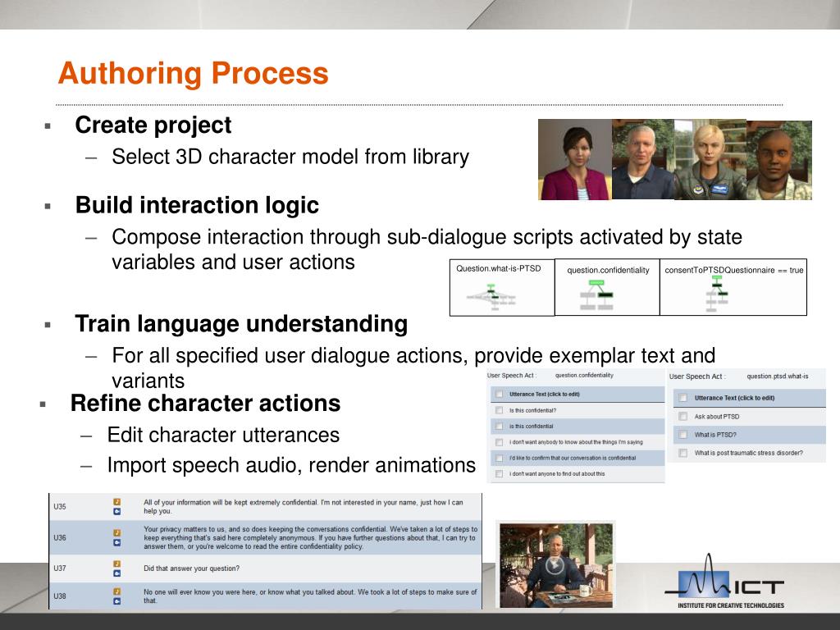Tick 'i don't want anyone to find out' checkbox

[x=500, y=474]
